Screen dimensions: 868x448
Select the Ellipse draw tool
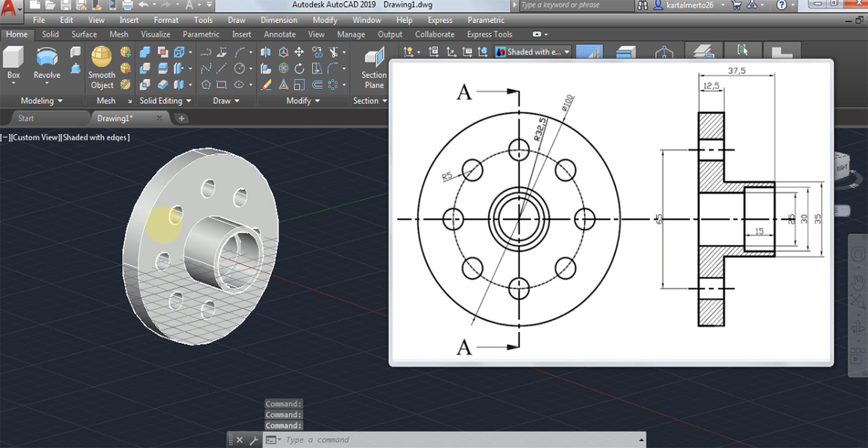[238, 85]
